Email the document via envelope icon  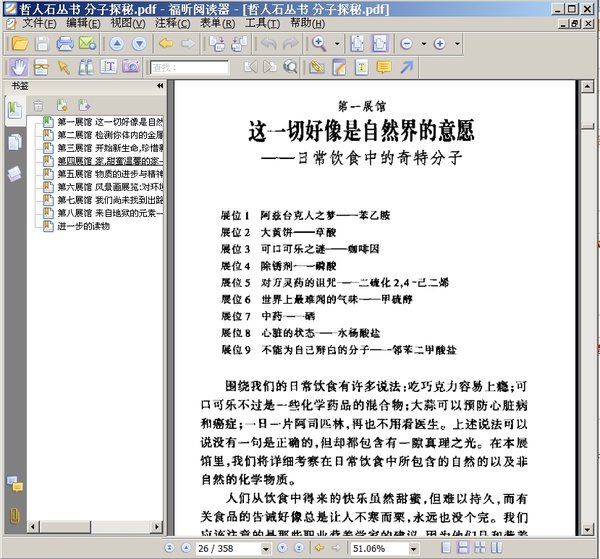(87, 44)
